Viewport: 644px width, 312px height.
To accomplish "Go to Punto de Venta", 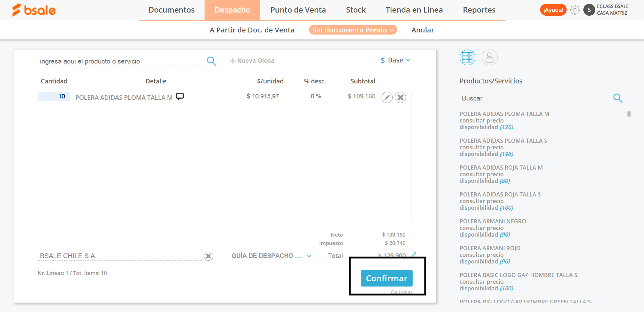I will coord(298,10).
